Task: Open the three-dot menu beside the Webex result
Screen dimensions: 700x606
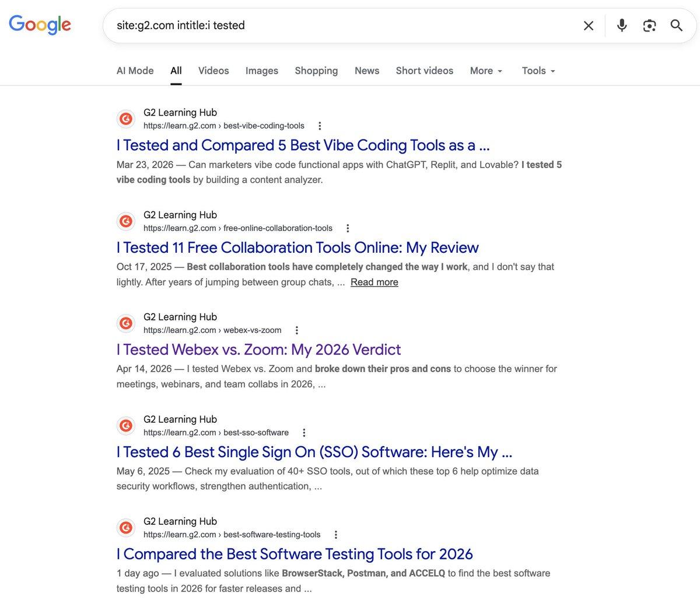Action: [296, 329]
